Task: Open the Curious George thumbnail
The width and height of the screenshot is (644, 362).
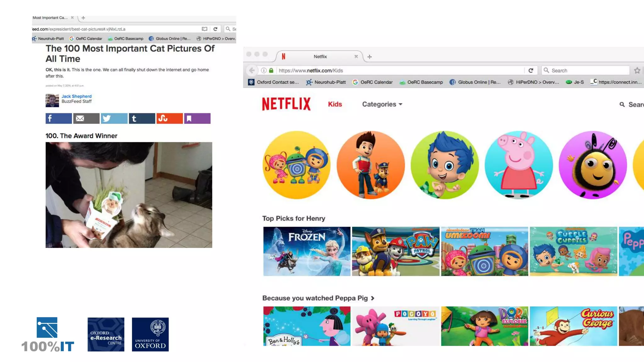Action: (x=573, y=326)
